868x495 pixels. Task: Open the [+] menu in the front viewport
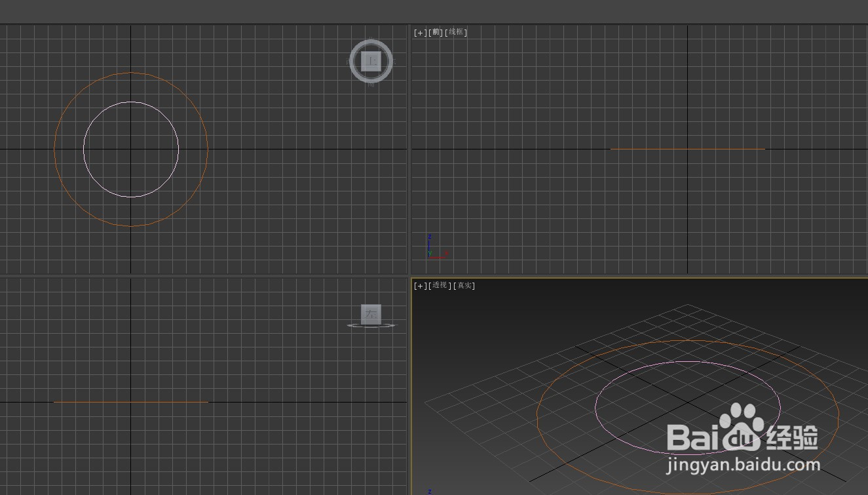click(x=420, y=32)
